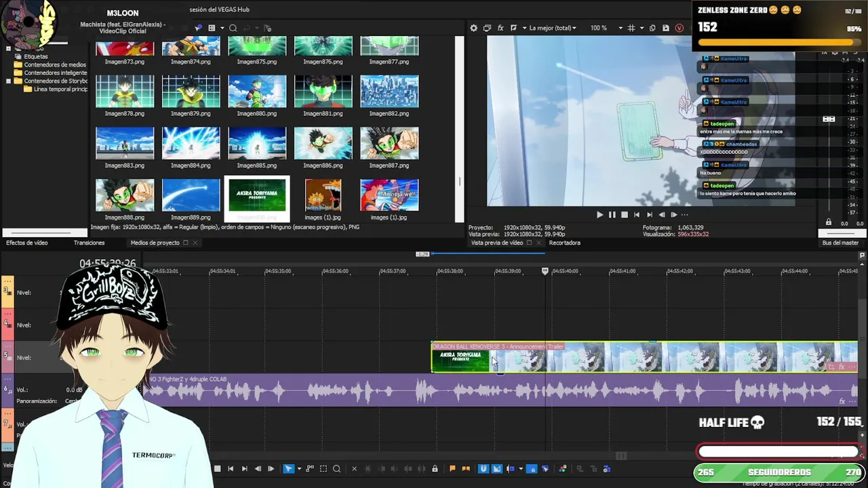This screenshot has width=868, height=488.
Task: Click the last icon in timeline toolbar
Action: [x=606, y=468]
